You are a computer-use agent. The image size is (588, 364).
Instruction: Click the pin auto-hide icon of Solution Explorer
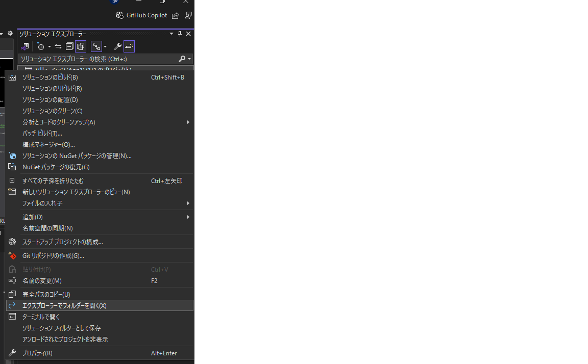pyautogui.click(x=180, y=34)
